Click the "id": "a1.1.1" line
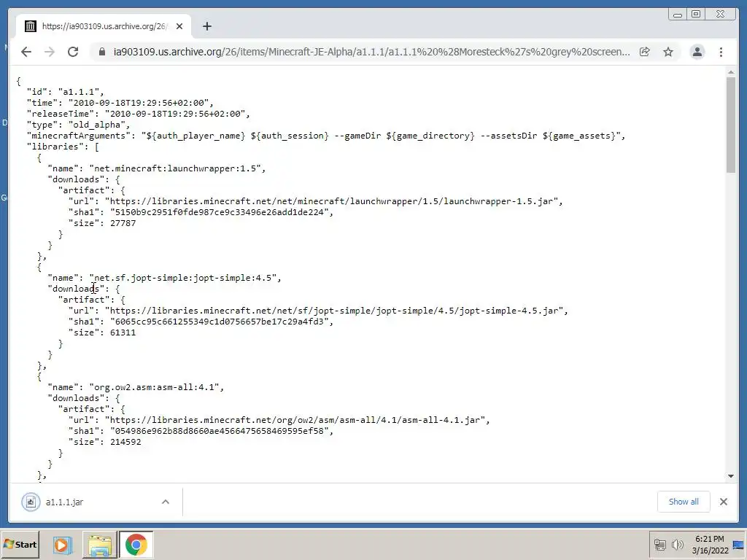The width and height of the screenshot is (747, 560). (x=65, y=92)
